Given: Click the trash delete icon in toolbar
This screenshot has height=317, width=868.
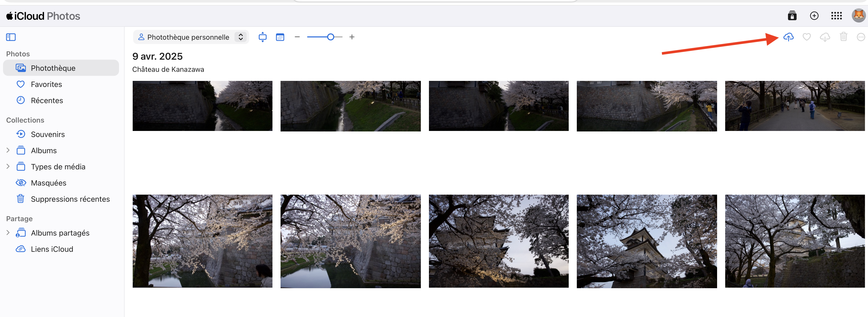Looking at the screenshot, I should pos(843,37).
